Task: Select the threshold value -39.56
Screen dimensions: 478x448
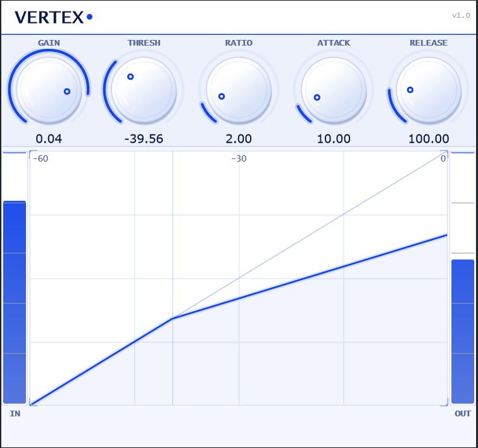Action: (144, 139)
